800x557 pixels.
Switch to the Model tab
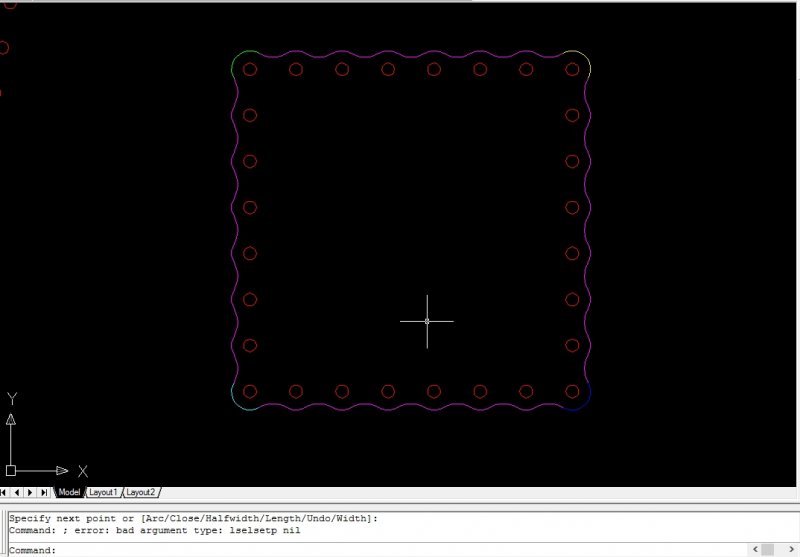click(69, 492)
